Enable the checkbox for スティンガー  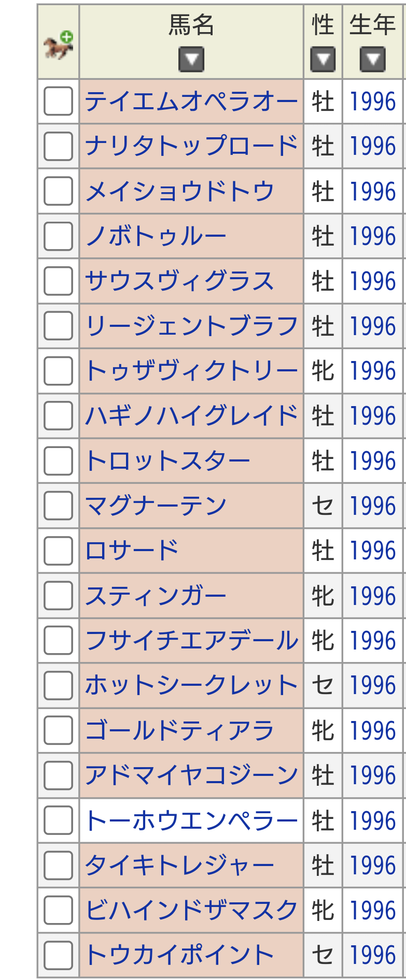tap(58, 596)
